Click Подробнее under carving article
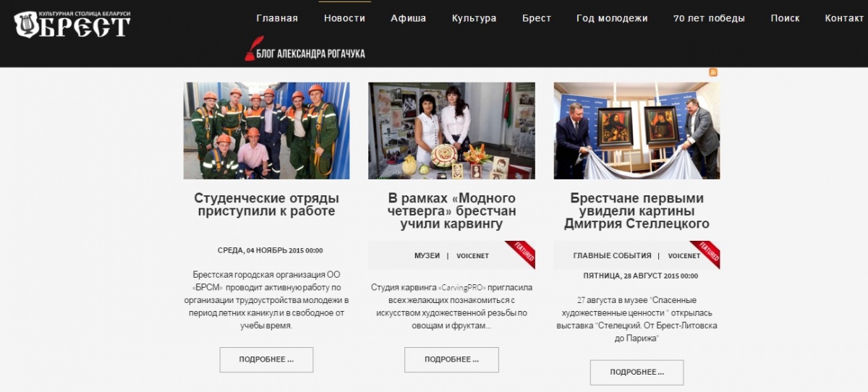This screenshot has height=392, width=868. click(x=451, y=359)
